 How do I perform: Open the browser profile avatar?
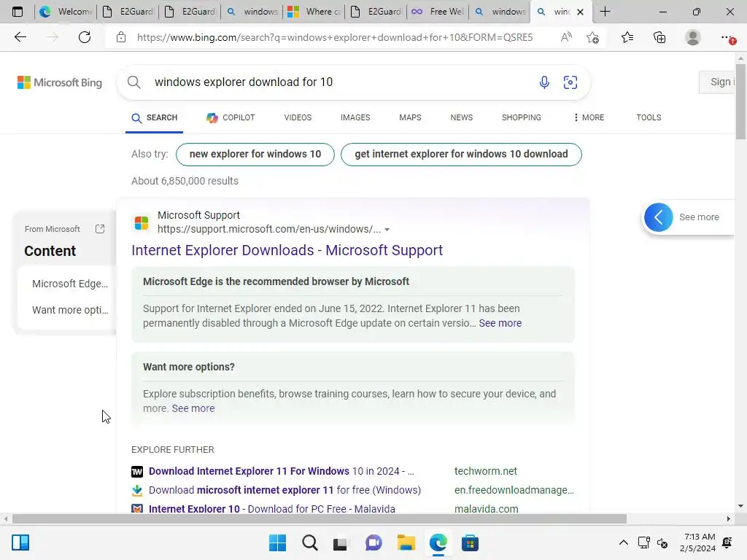pos(693,37)
